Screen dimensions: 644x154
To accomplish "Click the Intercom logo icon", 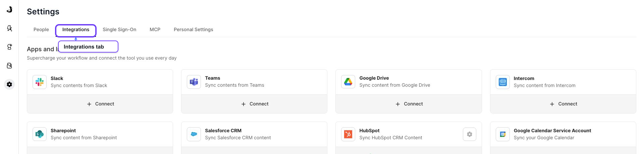I will (x=503, y=82).
